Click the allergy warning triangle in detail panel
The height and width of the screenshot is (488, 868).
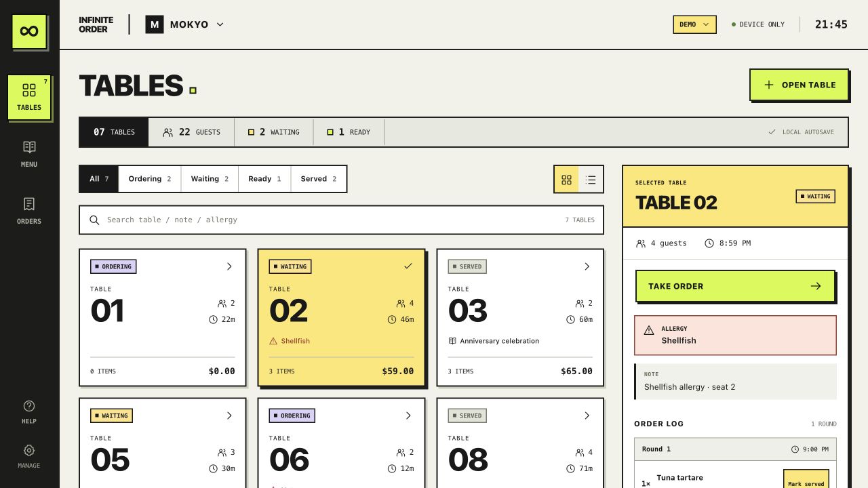649,330
